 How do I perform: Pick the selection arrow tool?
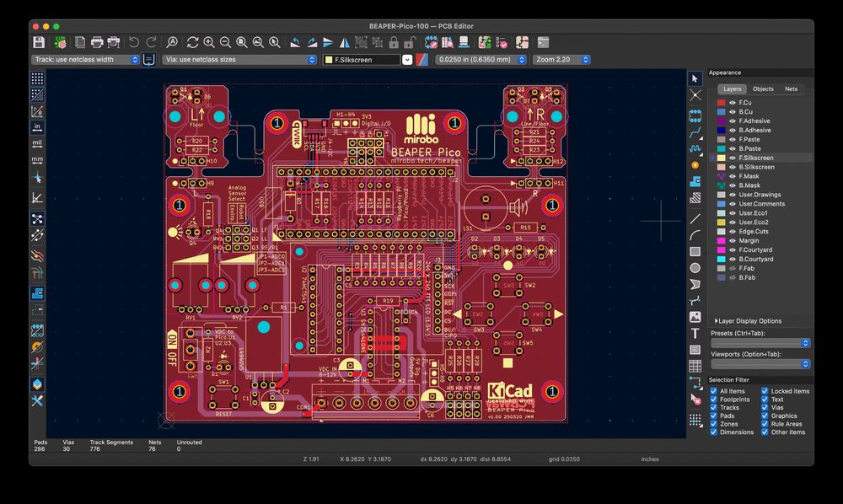click(x=695, y=79)
